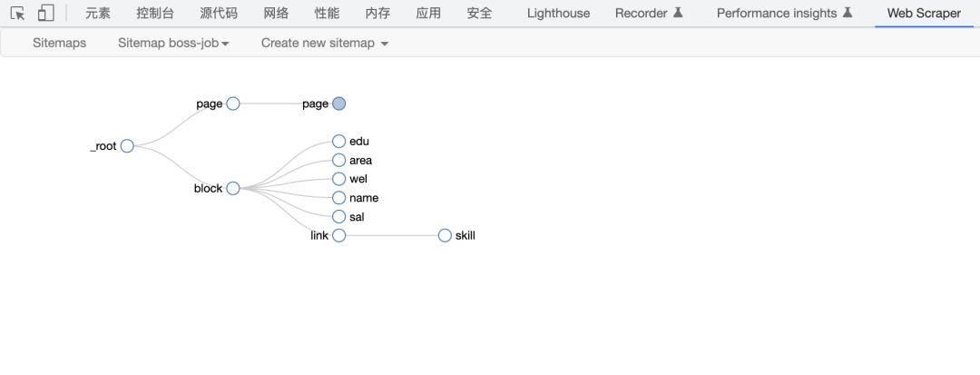
Task: Toggle the device toolbar icon
Action: pyautogui.click(x=45, y=14)
